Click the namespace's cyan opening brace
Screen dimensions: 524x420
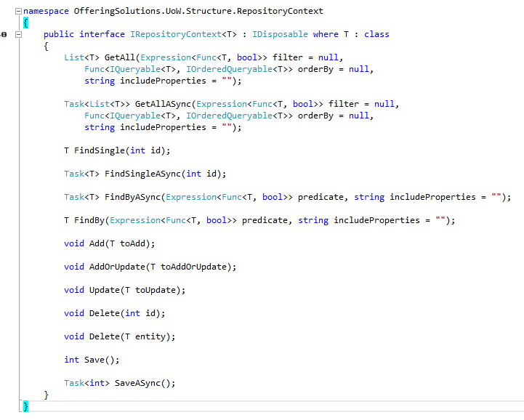[25, 23]
